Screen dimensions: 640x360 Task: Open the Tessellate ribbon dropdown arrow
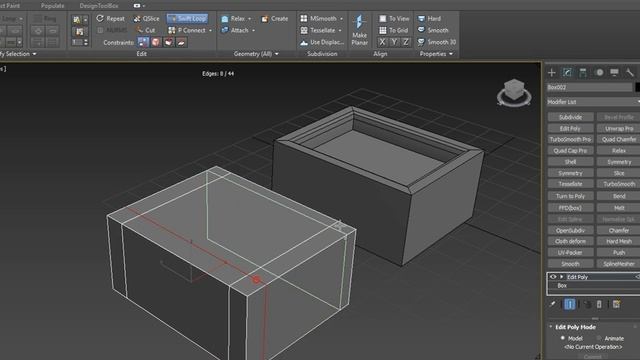pos(340,31)
